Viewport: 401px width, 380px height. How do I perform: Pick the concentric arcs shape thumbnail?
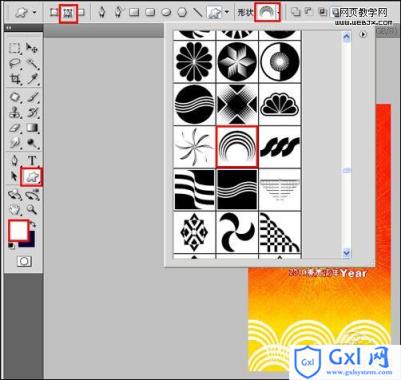coord(237,146)
